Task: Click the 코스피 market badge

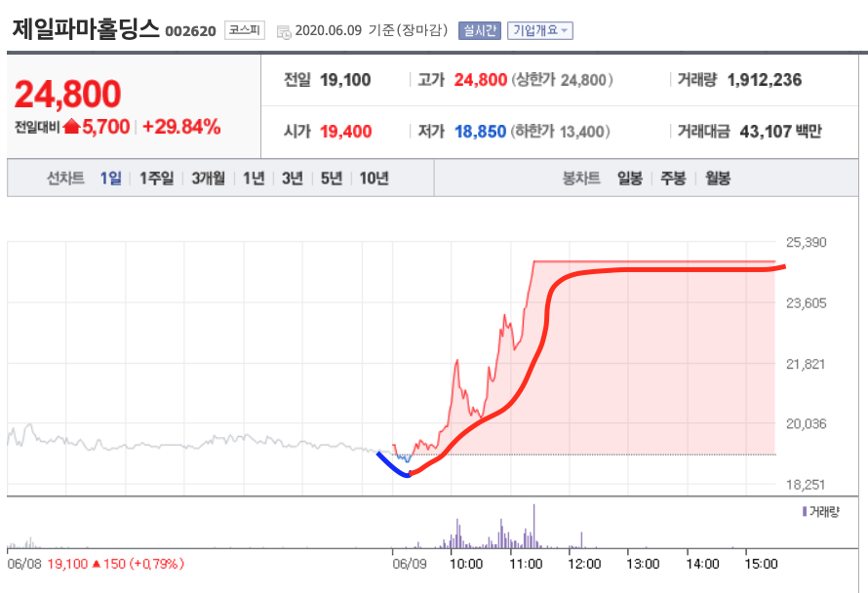Action: pos(245,30)
